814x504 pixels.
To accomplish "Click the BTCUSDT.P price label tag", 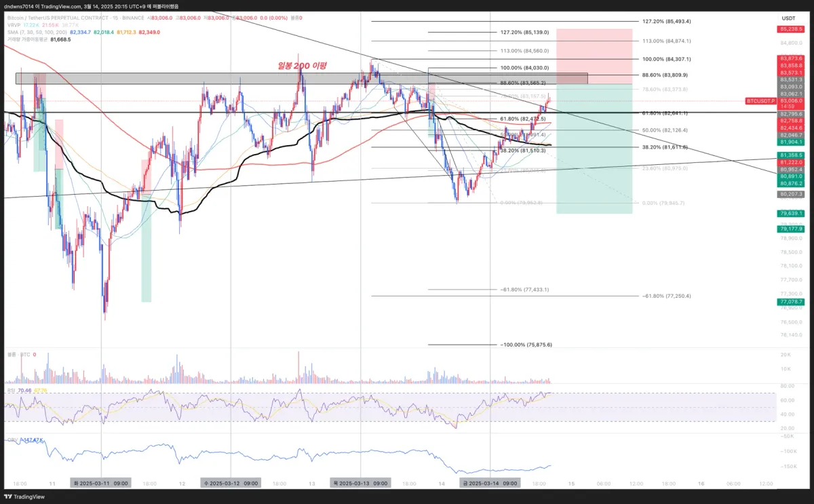I will 760,100.
